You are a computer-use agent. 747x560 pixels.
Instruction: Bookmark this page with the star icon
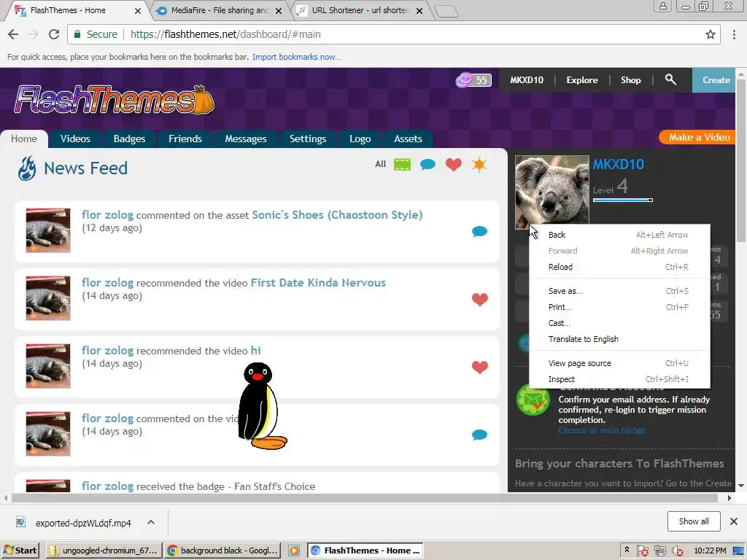pos(711,34)
